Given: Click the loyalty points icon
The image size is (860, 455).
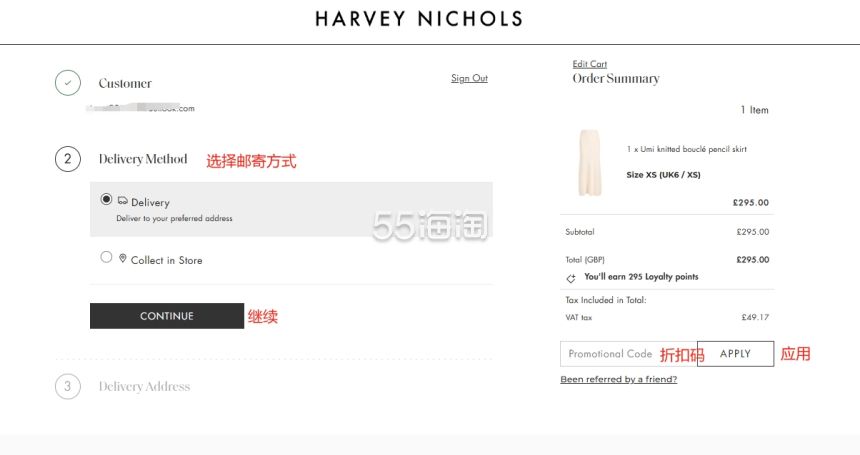Looking at the screenshot, I should (571, 278).
